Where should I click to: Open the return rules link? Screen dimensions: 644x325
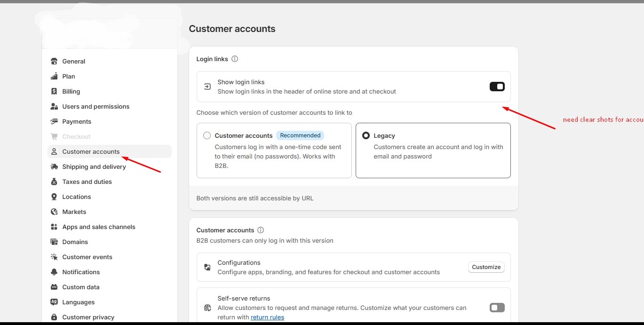point(267,317)
